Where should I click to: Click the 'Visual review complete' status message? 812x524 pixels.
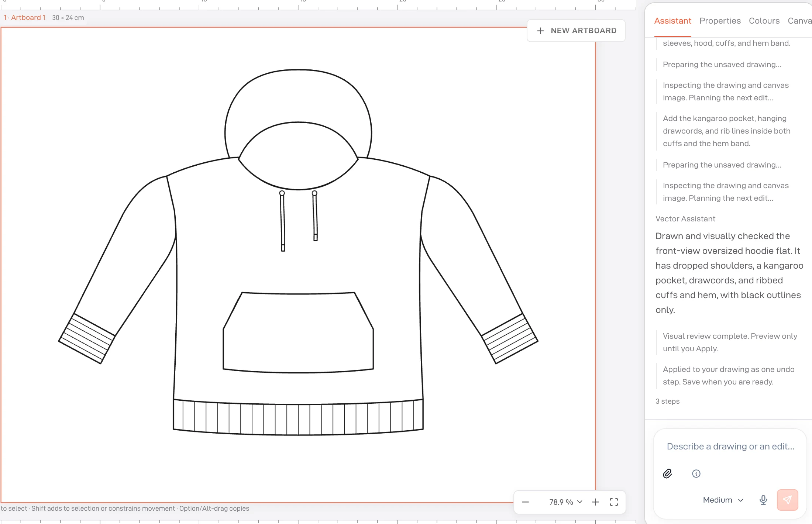pos(730,342)
